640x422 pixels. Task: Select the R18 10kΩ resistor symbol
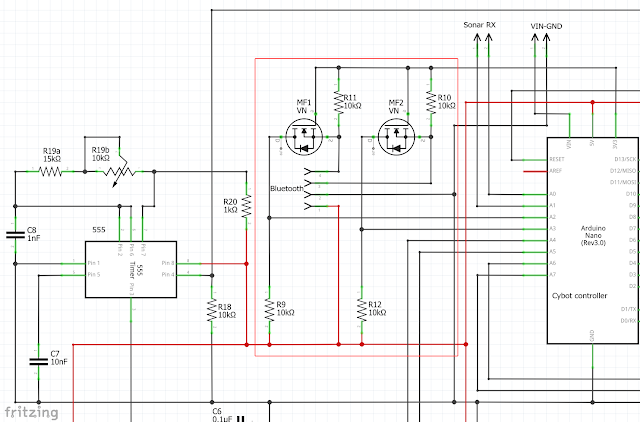212,310
